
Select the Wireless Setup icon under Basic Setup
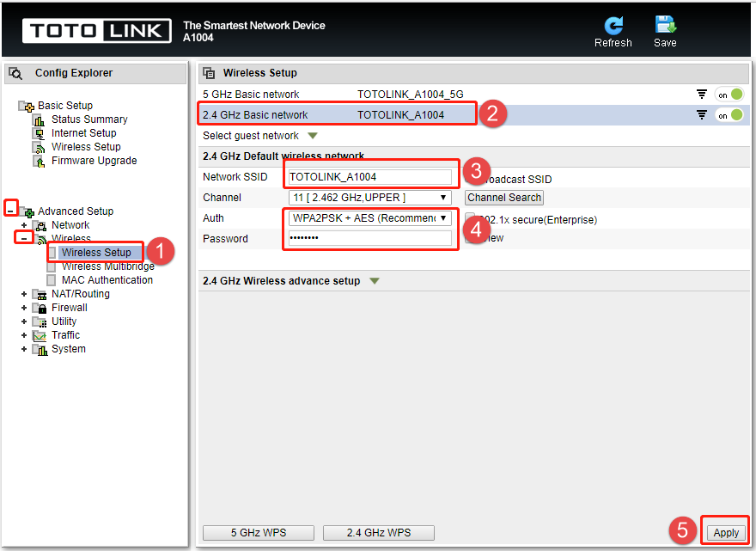39,147
